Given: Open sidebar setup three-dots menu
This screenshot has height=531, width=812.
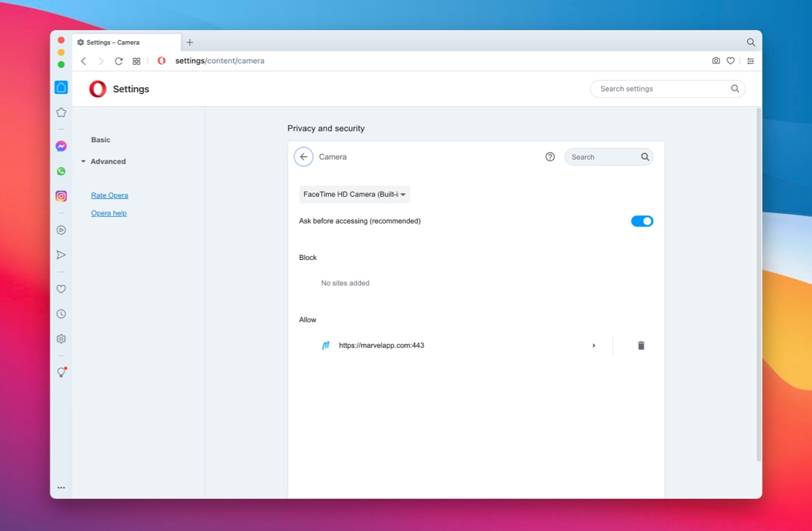Looking at the screenshot, I should (x=61, y=488).
